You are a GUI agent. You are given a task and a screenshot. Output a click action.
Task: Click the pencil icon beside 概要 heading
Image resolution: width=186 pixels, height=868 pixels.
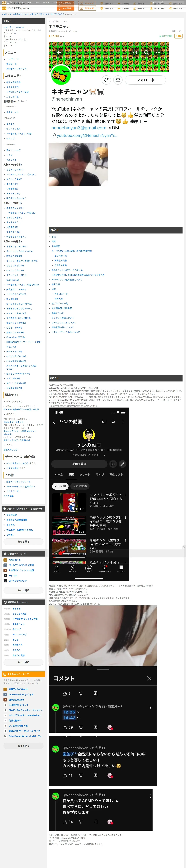point(58,378)
